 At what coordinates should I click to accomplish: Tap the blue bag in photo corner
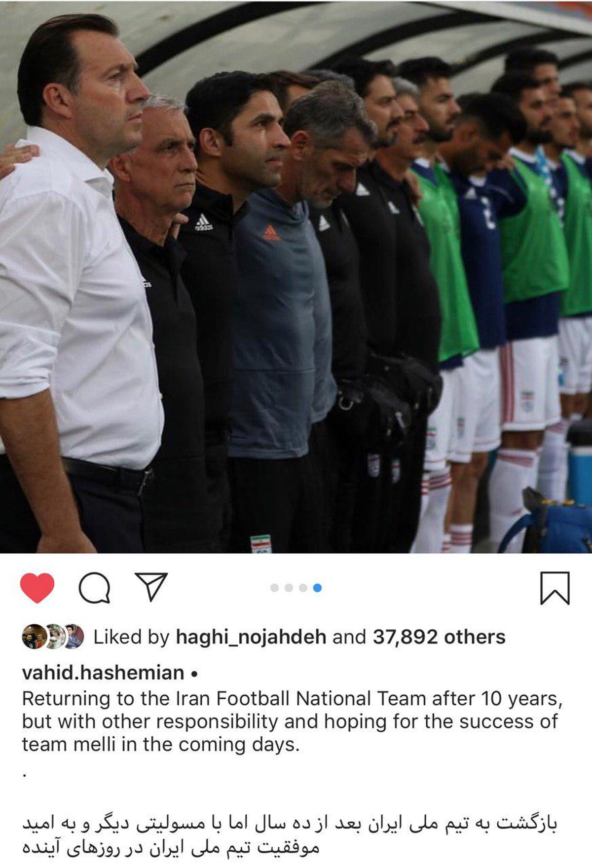(x=548, y=526)
